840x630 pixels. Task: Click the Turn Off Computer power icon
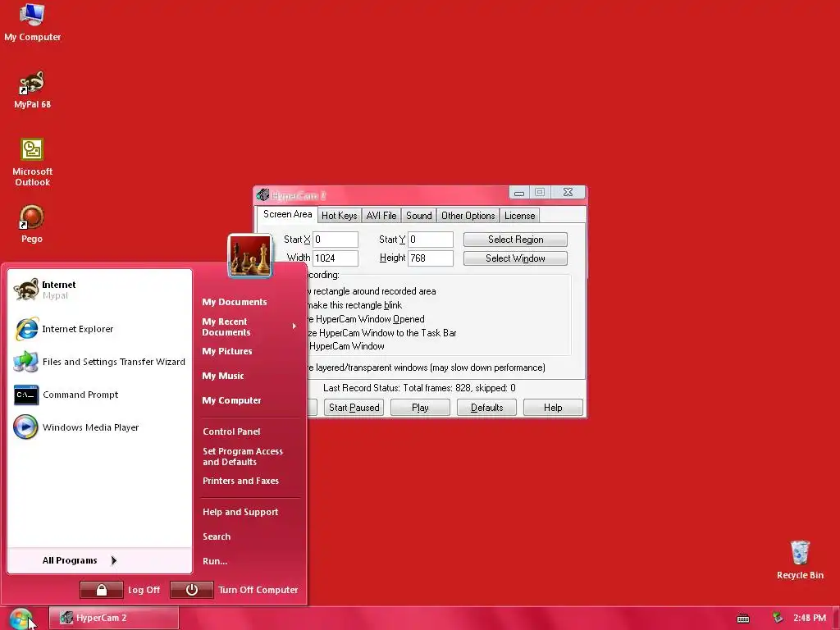pyautogui.click(x=192, y=590)
